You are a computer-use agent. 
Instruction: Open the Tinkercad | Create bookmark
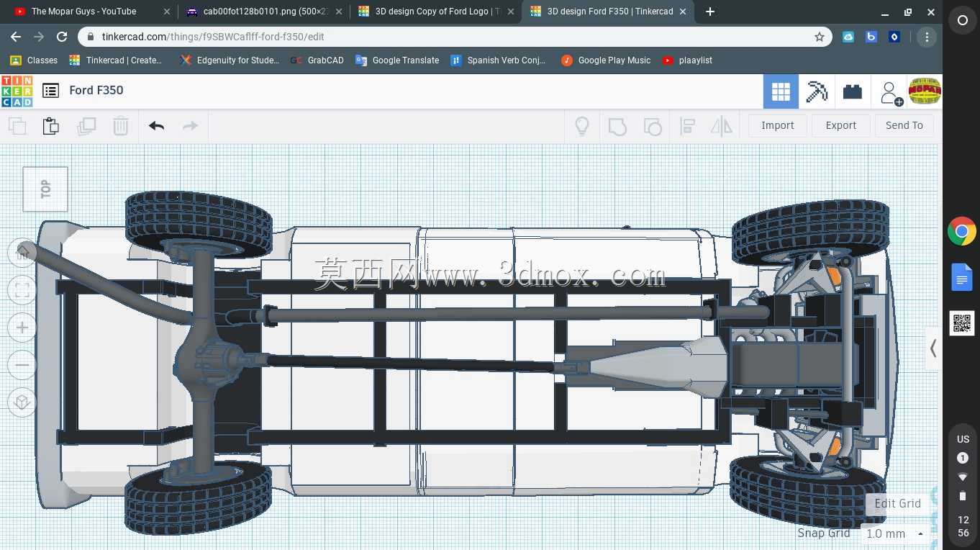[116, 60]
